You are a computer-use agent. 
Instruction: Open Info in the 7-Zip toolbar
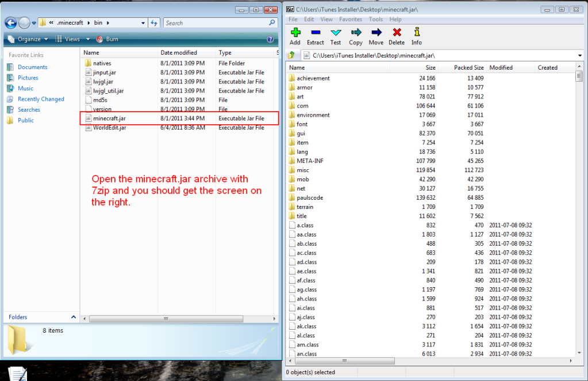pyautogui.click(x=417, y=36)
